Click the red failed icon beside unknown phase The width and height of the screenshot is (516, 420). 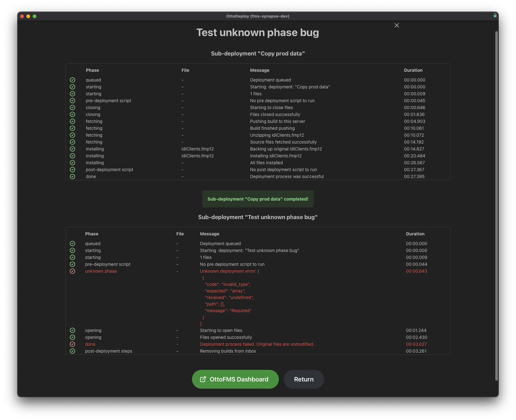click(72, 271)
